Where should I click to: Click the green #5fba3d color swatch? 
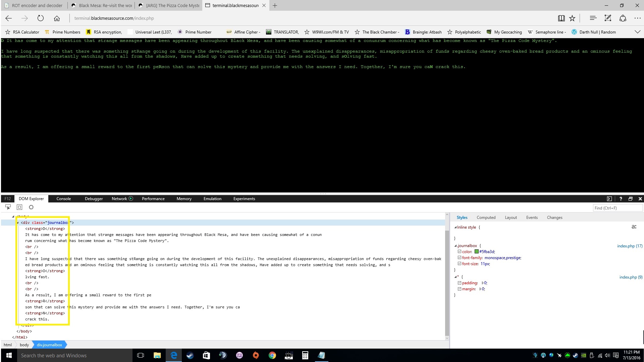[x=476, y=252]
